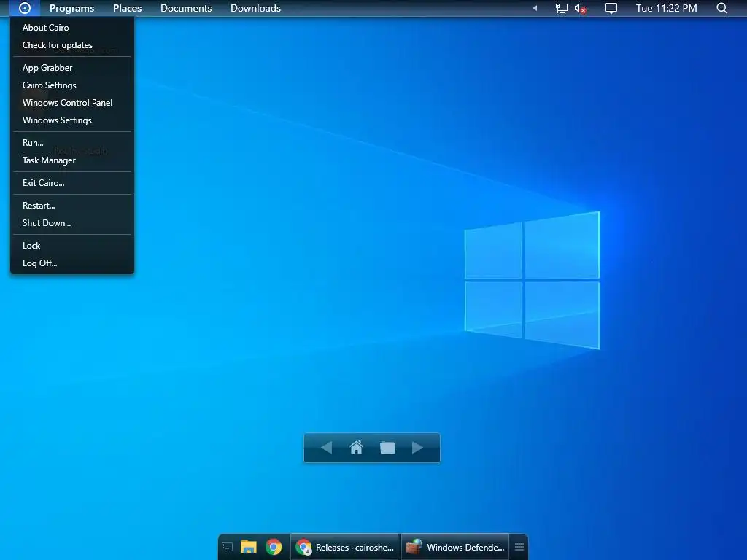Open Cairo Settings
Image resolution: width=747 pixels, height=560 pixels.
pyautogui.click(x=72, y=85)
